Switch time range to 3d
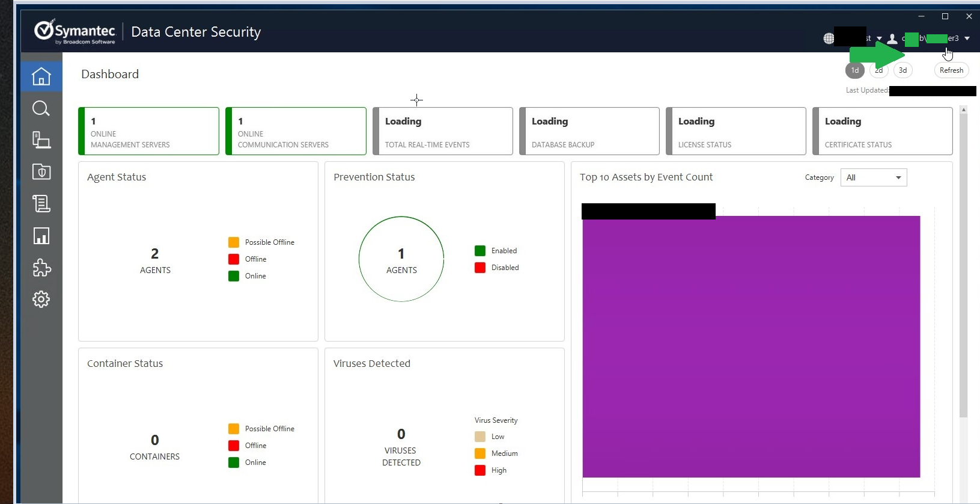This screenshot has width=980, height=504. [902, 70]
